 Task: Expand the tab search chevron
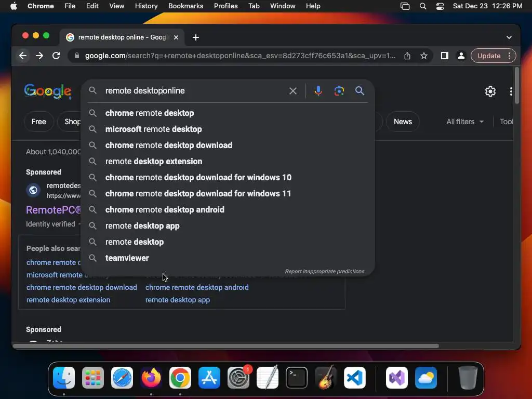click(509, 37)
